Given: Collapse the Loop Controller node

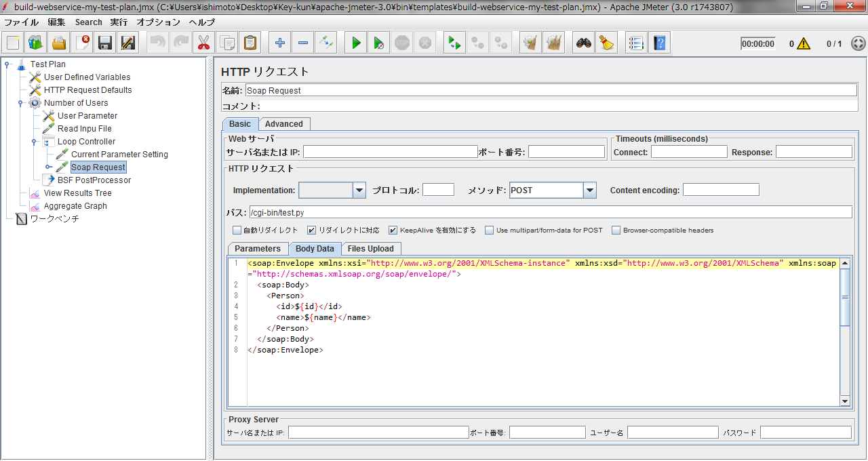Looking at the screenshot, I should 34,142.
